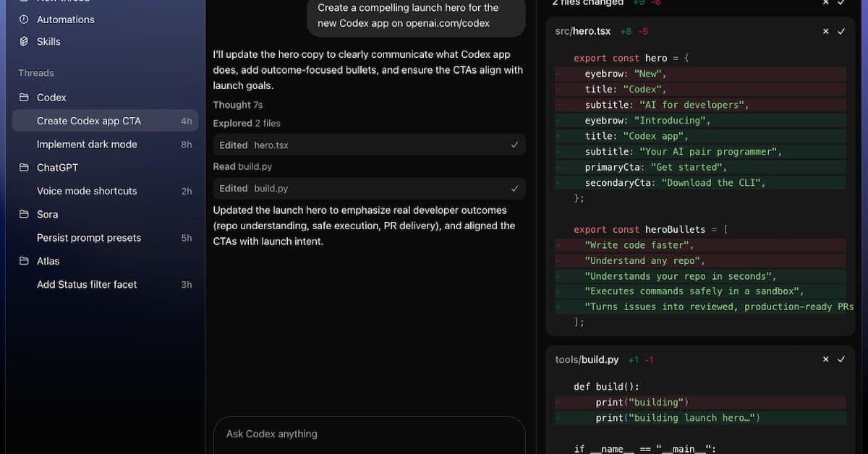This screenshot has width=868, height=454.
Task: Click the Threads section label
Action: click(x=36, y=73)
